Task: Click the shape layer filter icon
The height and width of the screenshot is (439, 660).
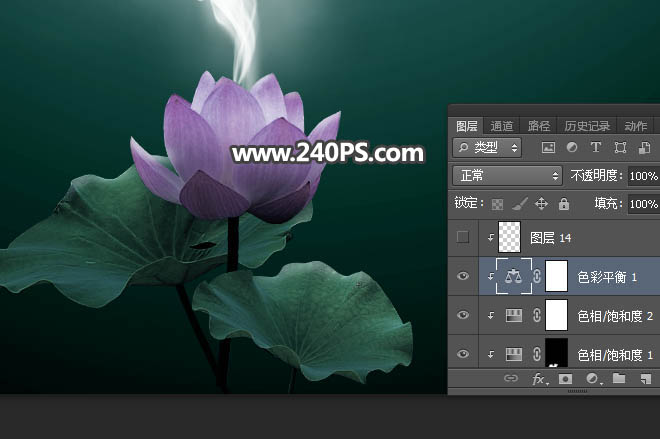Action: point(620,147)
